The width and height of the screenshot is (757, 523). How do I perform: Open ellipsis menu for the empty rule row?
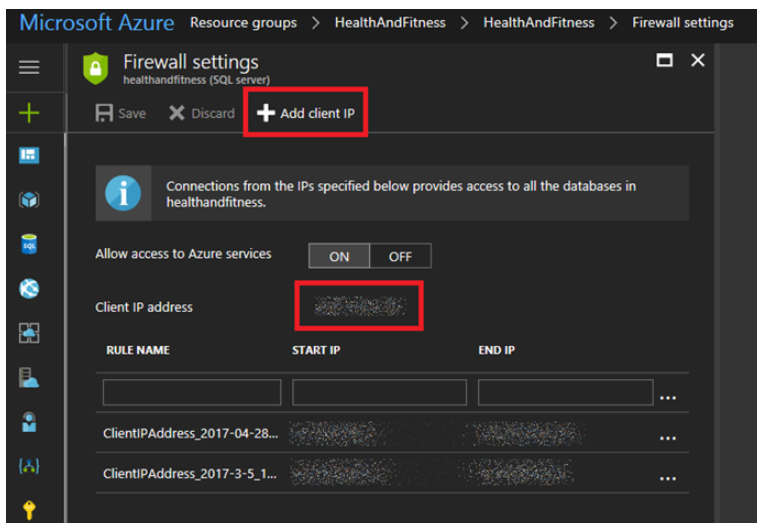[668, 395]
